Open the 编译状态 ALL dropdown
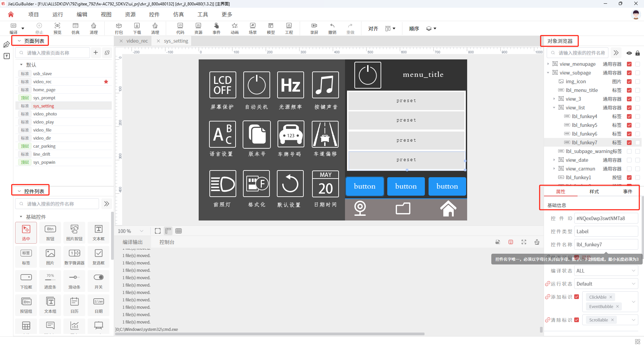The width and height of the screenshot is (644, 346). click(606, 271)
